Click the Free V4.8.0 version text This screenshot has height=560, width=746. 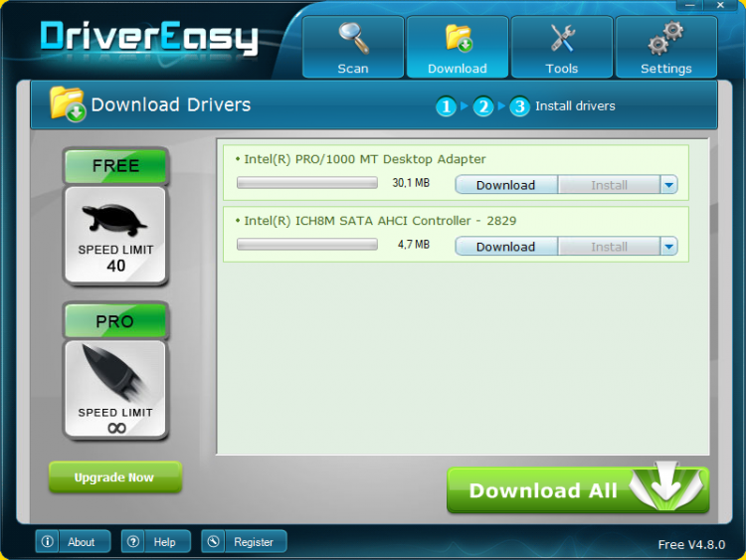tap(691, 544)
